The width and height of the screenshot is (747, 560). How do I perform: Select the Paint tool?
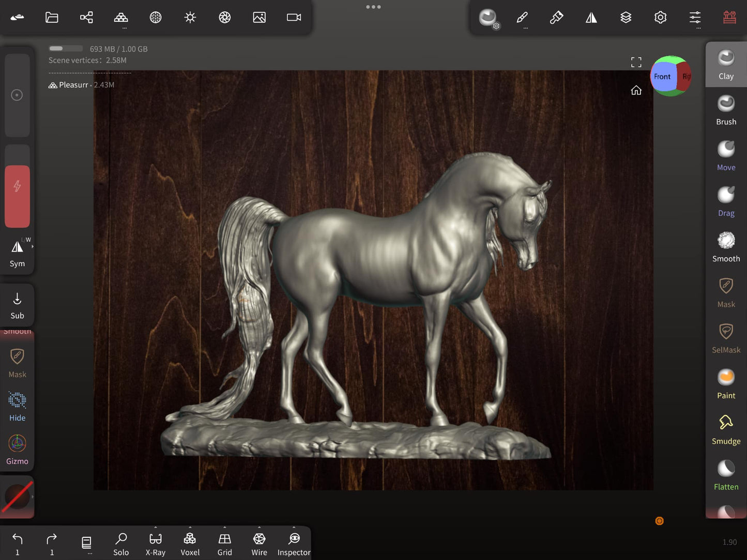pyautogui.click(x=726, y=384)
